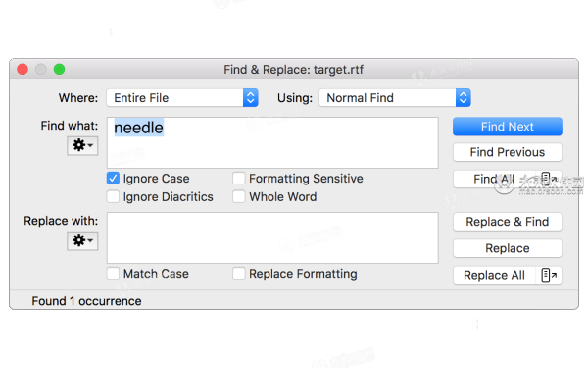The height and width of the screenshot is (368, 588).
Task: Click the Find what field containing needle
Action: (272, 142)
